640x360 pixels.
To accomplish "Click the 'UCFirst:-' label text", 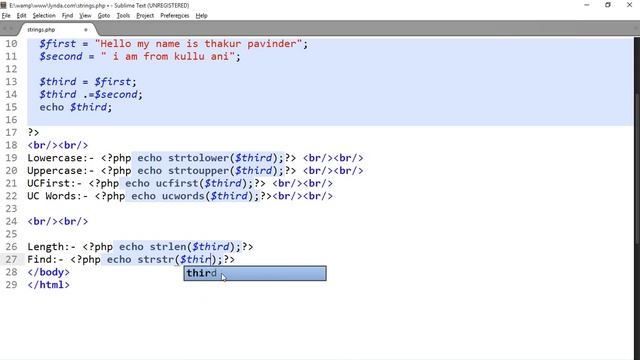I will [55, 183].
